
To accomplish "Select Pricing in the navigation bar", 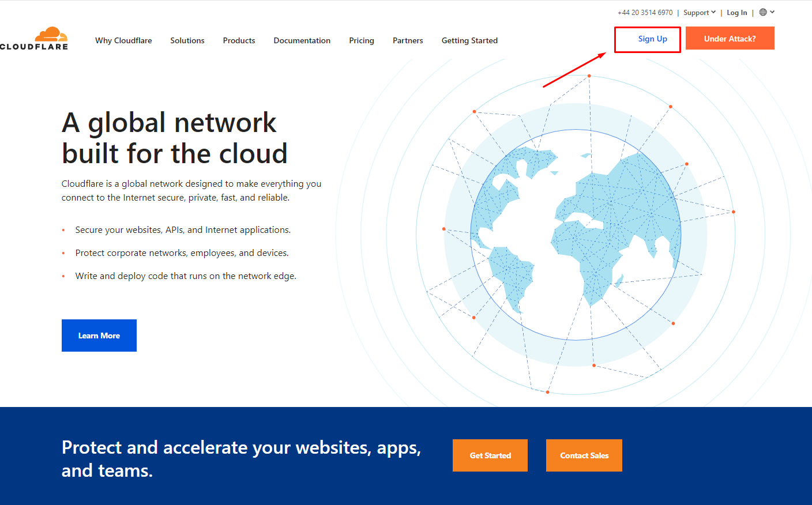I will coord(362,40).
